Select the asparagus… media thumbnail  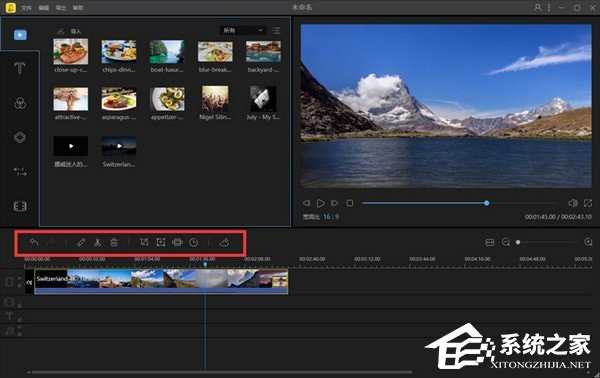[119, 99]
